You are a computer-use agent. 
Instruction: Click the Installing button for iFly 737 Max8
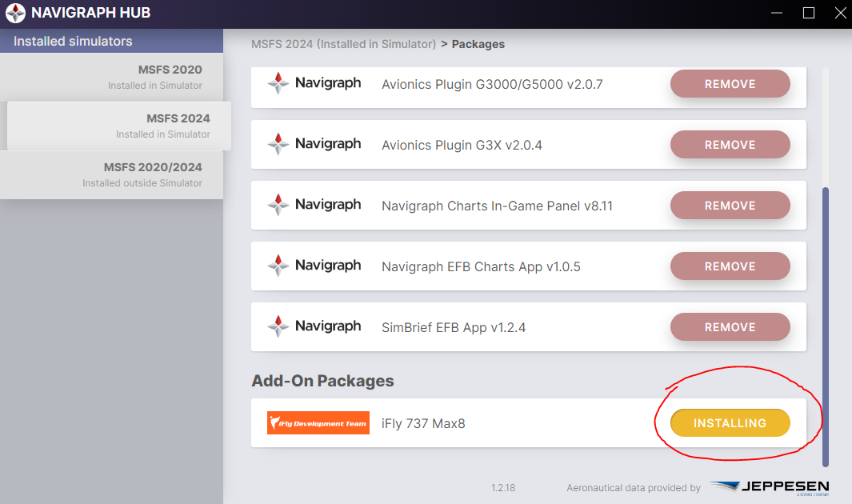[x=730, y=422]
